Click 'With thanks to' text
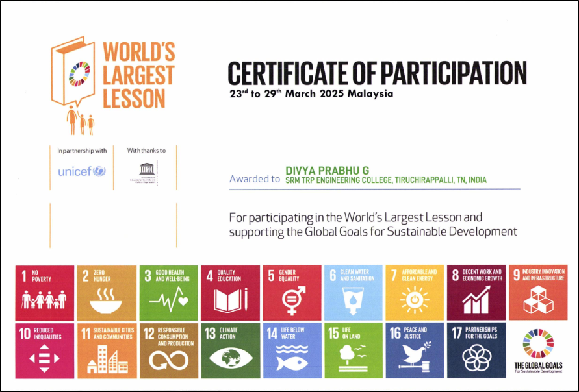This screenshot has width=579, height=392. click(x=147, y=151)
